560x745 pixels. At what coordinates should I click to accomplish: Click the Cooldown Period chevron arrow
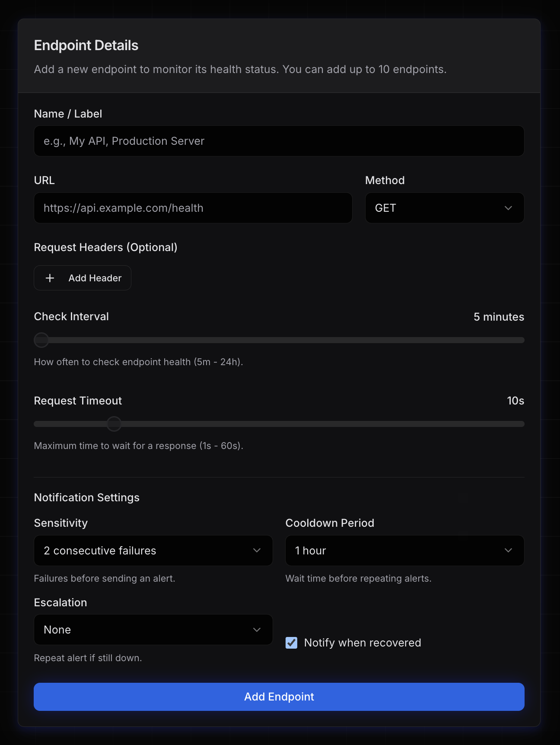[x=508, y=550]
